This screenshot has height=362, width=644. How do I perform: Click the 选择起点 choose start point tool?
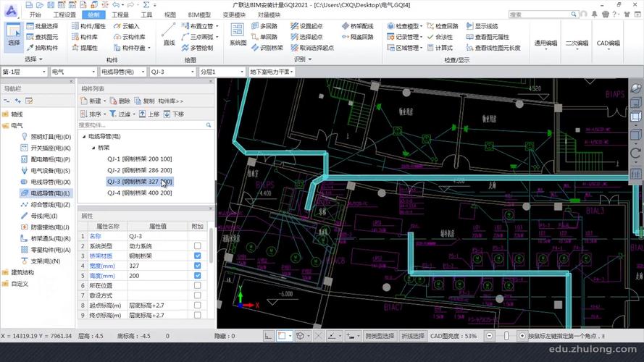306,37
